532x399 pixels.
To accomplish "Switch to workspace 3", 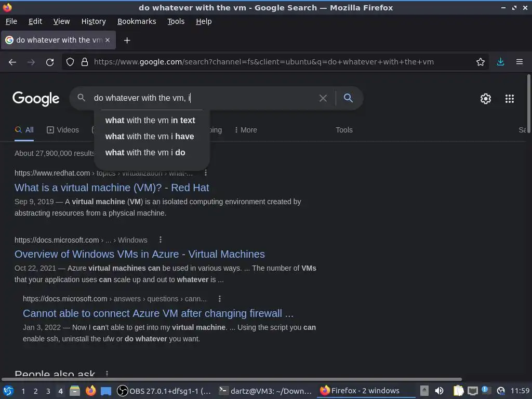I will [48, 391].
